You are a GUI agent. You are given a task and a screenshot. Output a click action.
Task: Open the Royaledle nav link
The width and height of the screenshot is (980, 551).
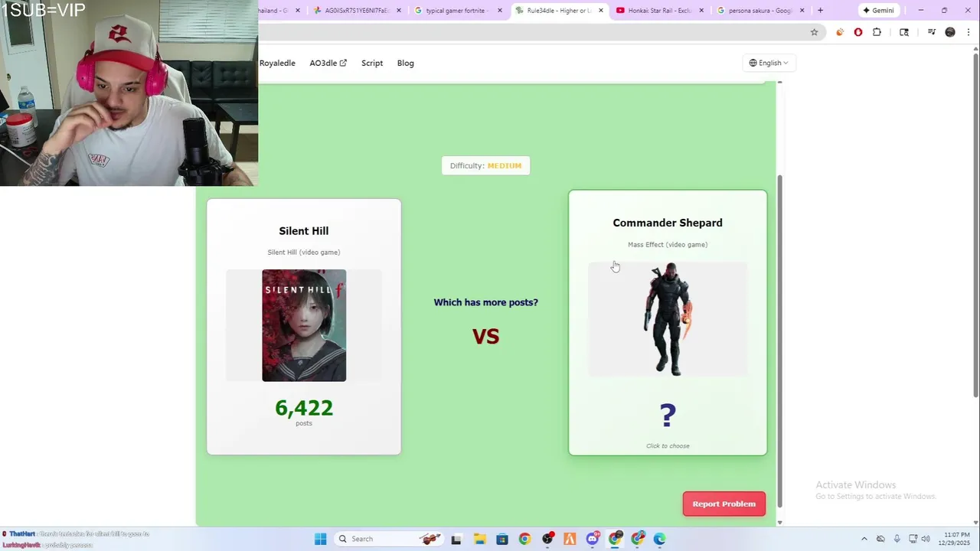[277, 63]
